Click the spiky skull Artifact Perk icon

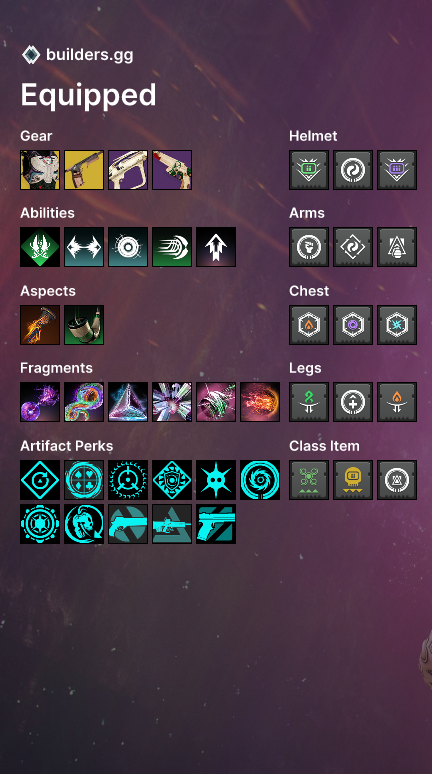coord(216,480)
